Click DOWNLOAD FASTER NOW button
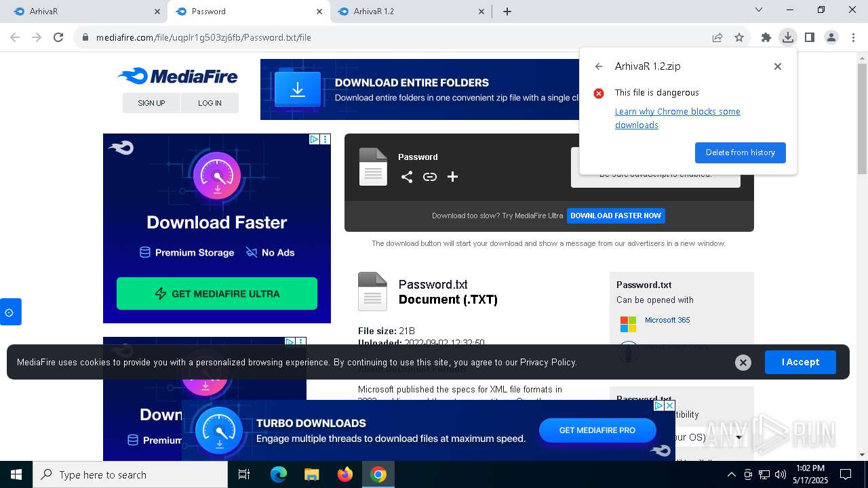This screenshot has width=868, height=488. tap(616, 216)
